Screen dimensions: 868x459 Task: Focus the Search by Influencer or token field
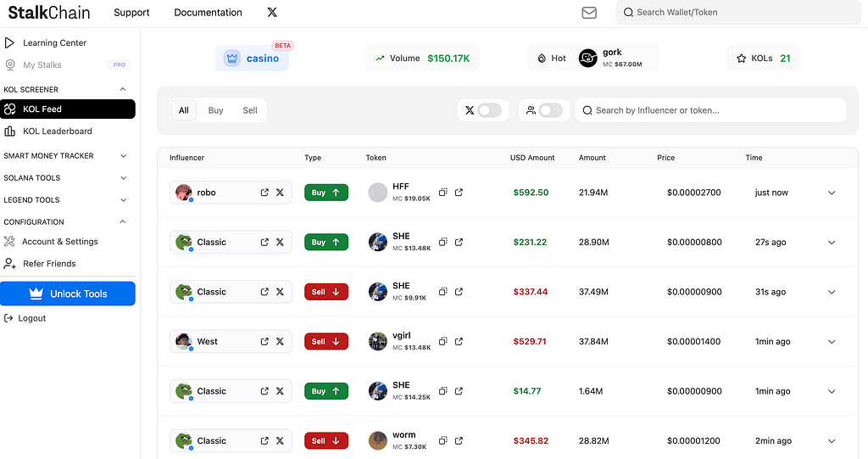pos(711,110)
